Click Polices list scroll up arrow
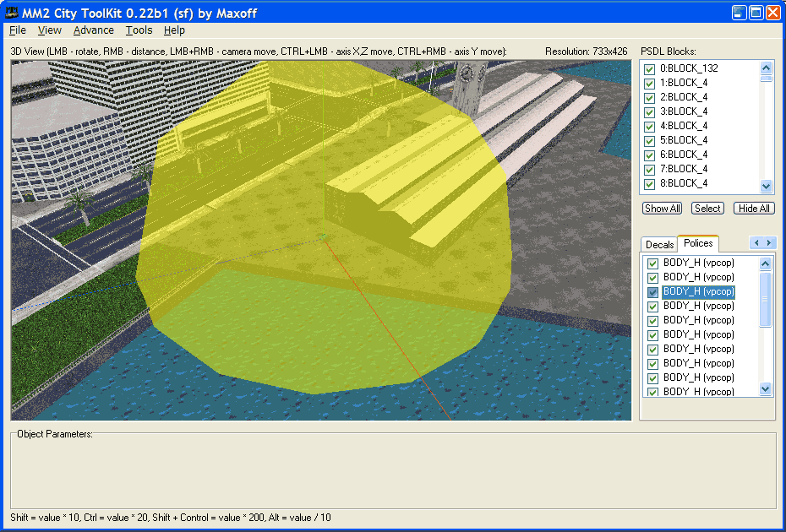Image resolution: width=786 pixels, height=532 pixels. (766, 263)
